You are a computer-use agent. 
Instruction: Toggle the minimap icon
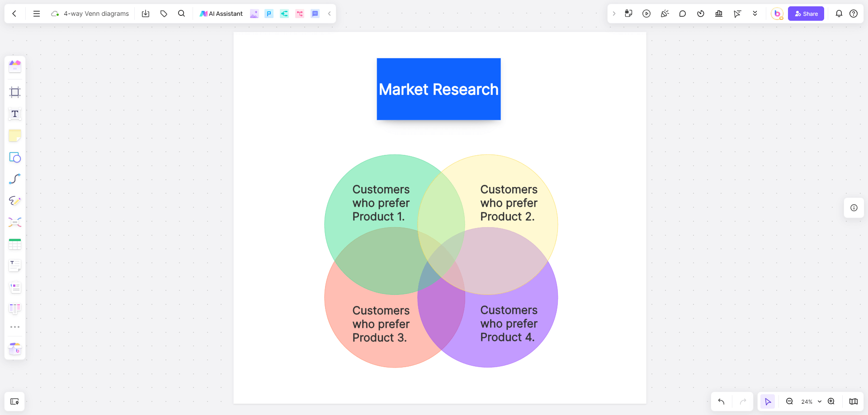point(854,401)
